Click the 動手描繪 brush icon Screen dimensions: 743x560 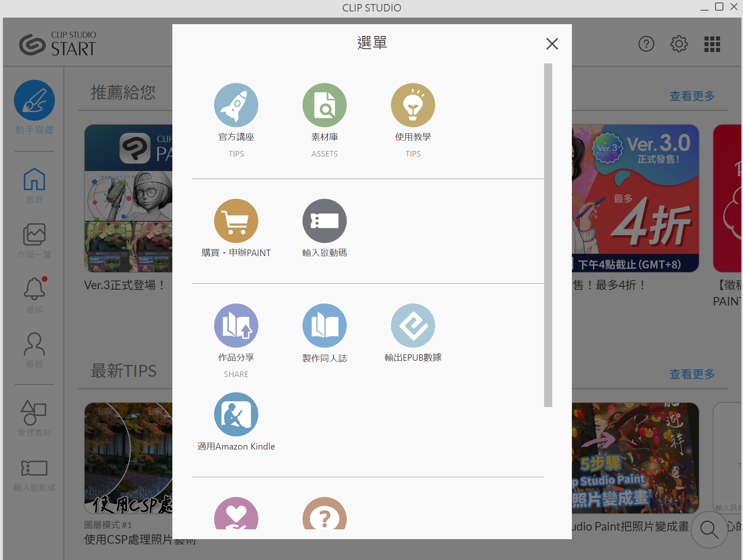tap(34, 100)
